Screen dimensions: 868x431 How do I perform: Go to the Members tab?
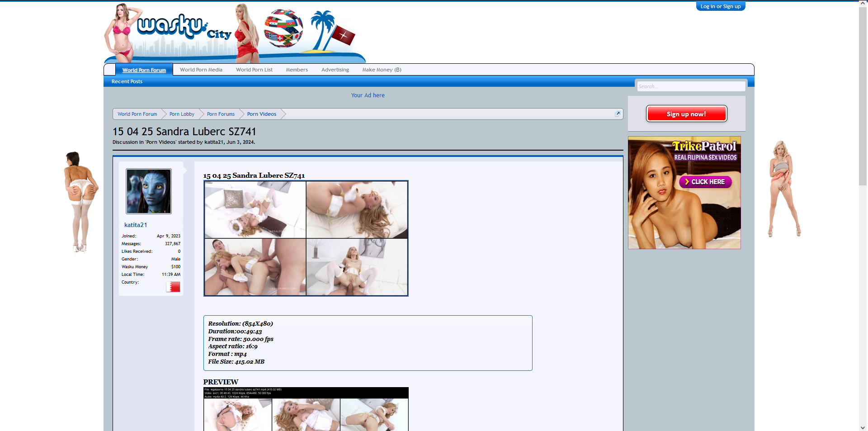pyautogui.click(x=297, y=70)
